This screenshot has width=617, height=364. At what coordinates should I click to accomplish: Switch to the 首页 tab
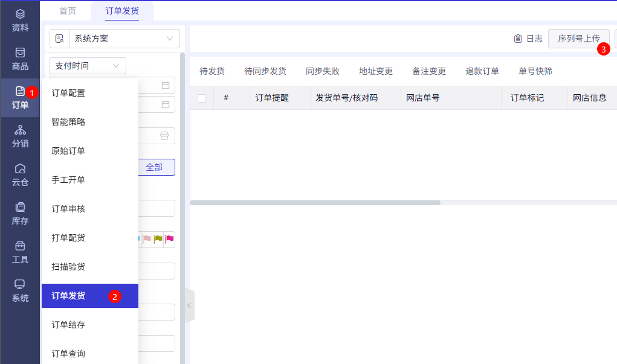click(68, 11)
